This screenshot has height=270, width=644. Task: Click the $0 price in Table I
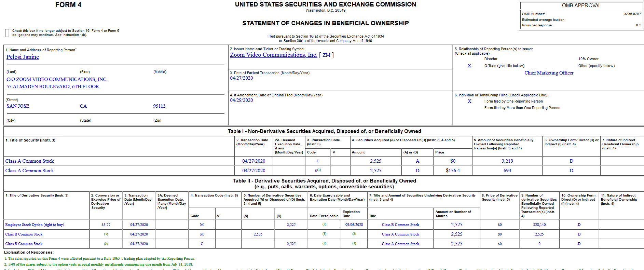pyautogui.click(x=453, y=161)
